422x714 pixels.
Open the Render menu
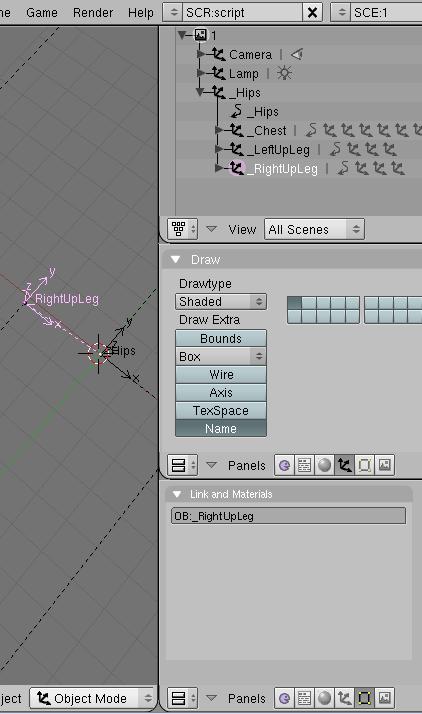(x=93, y=13)
